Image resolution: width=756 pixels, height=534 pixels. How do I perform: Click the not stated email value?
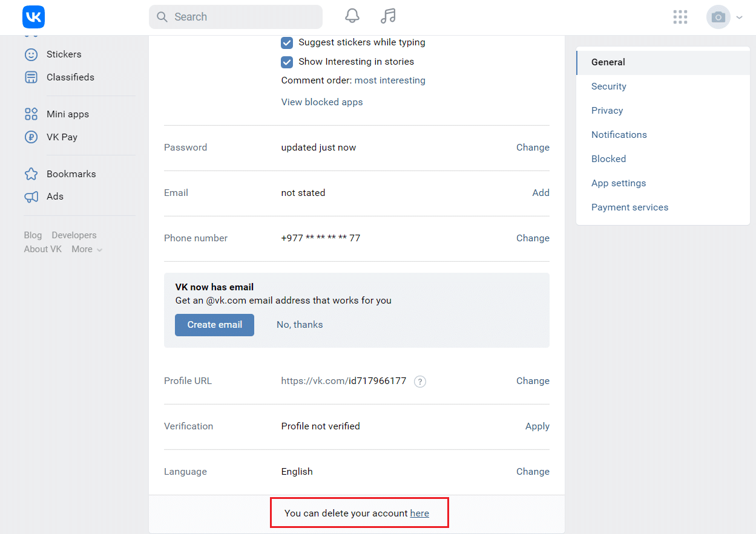[303, 193]
